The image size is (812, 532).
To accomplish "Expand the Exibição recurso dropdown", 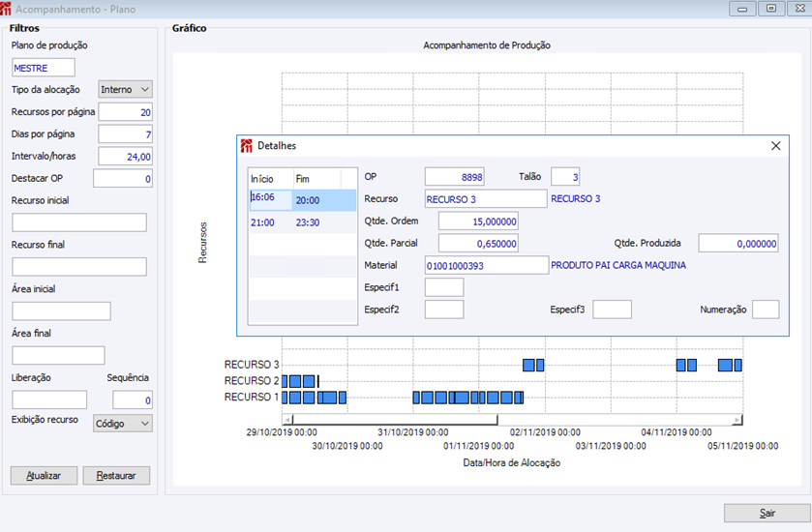I will [123, 423].
